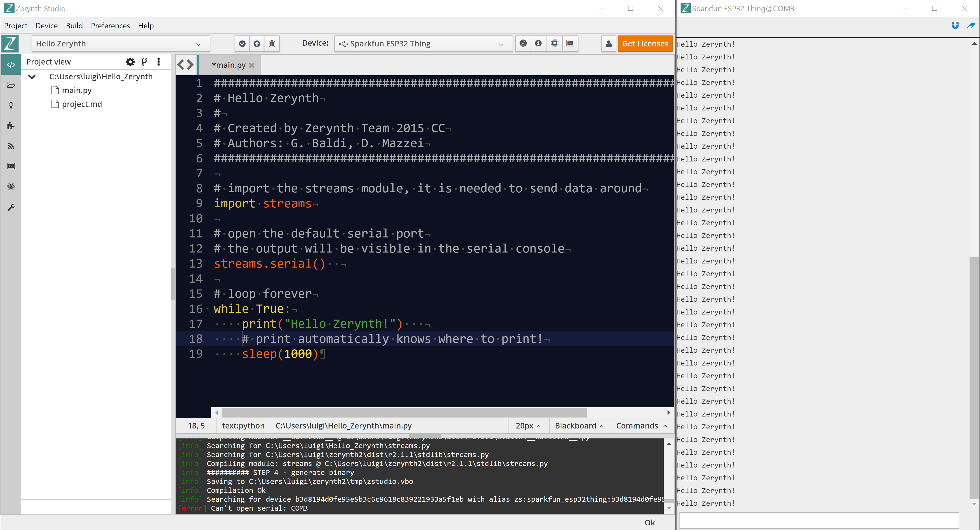Click the '18, 5' cursor position indicator
The height and width of the screenshot is (530, 980).
coord(196,426)
